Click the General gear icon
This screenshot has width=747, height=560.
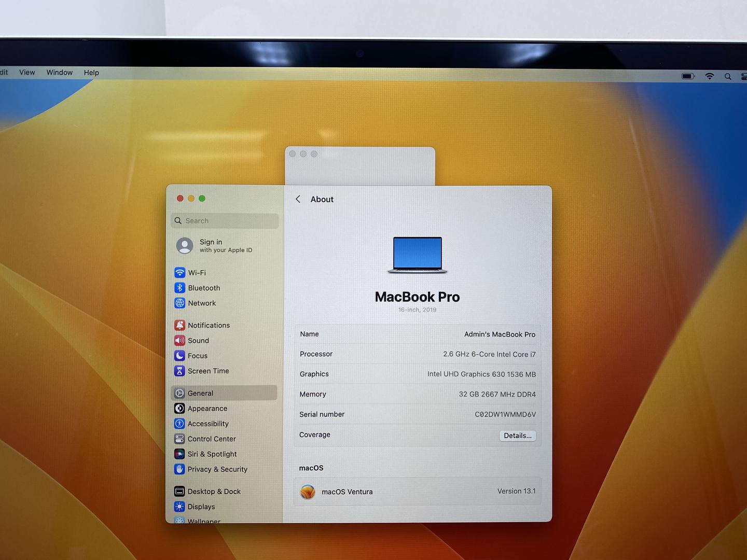pyautogui.click(x=179, y=393)
